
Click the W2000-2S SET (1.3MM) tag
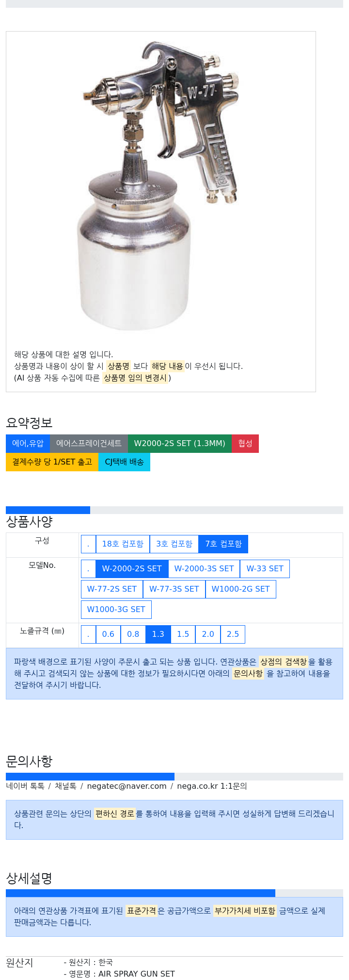point(179,443)
